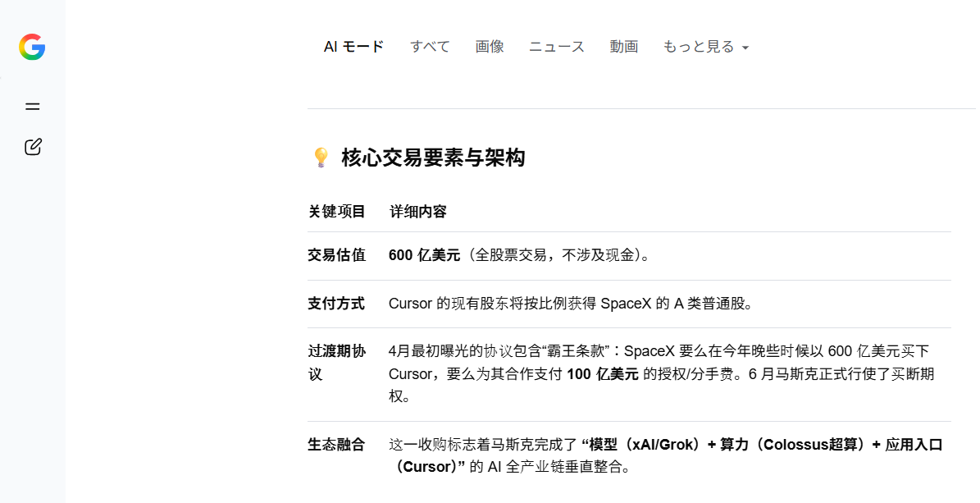Go to the ニュース tab
The image size is (980, 503).
point(557,47)
